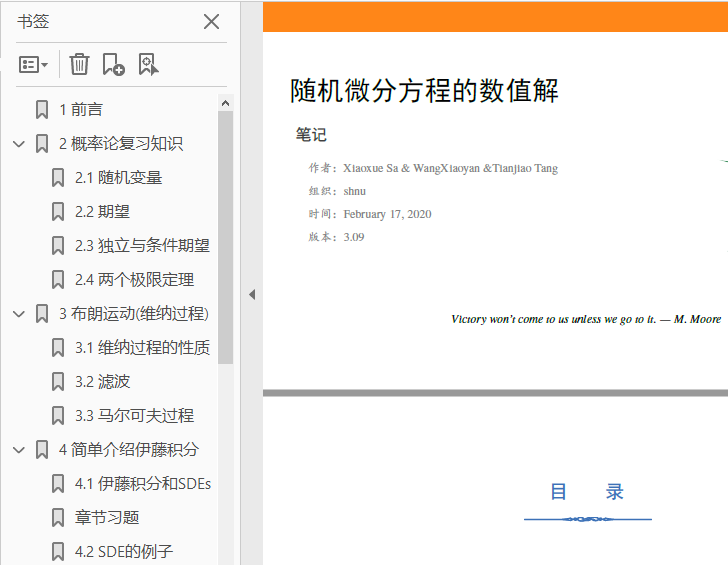
Task: Click the add new bookmark icon
Action: click(x=113, y=65)
